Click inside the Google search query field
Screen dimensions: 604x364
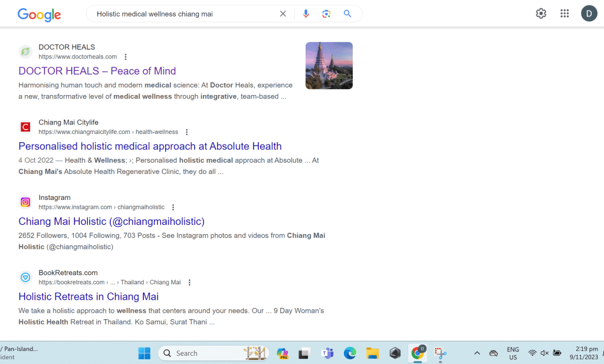pos(183,14)
